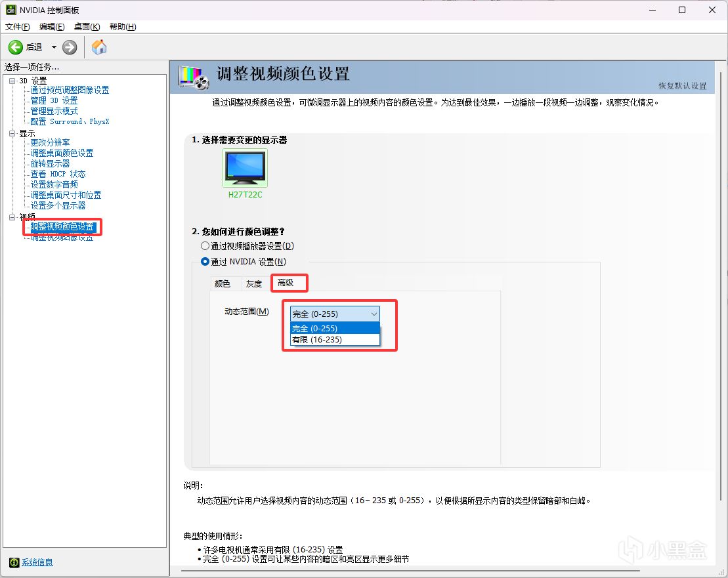Open the 文件(F) menu
The image size is (728, 578).
[18, 27]
